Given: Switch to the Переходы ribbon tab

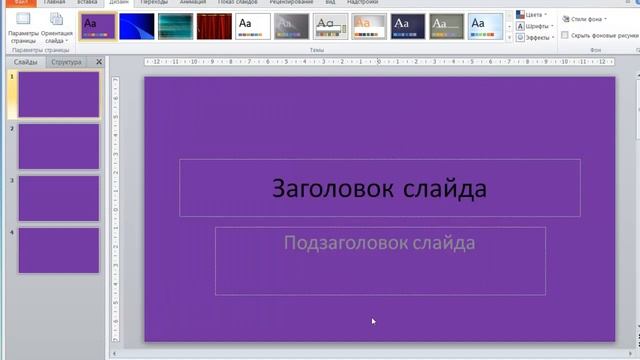Looking at the screenshot, I should (x=154, y=2).
